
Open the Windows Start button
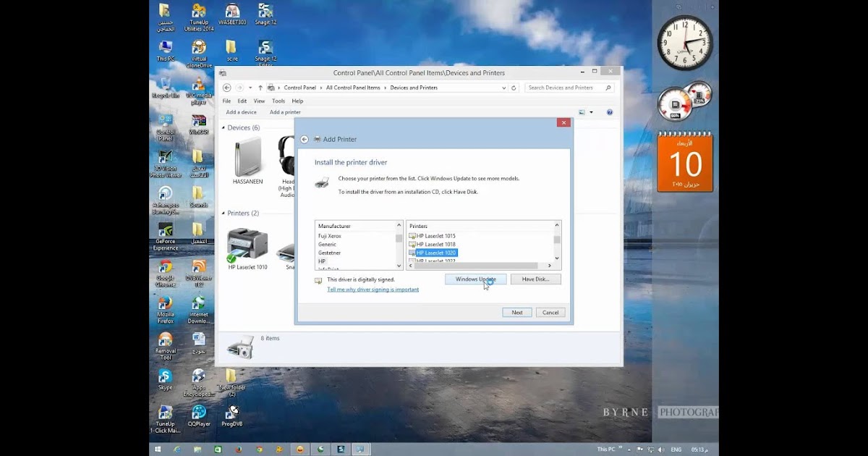pyautogui.click(x=158, y=449)
